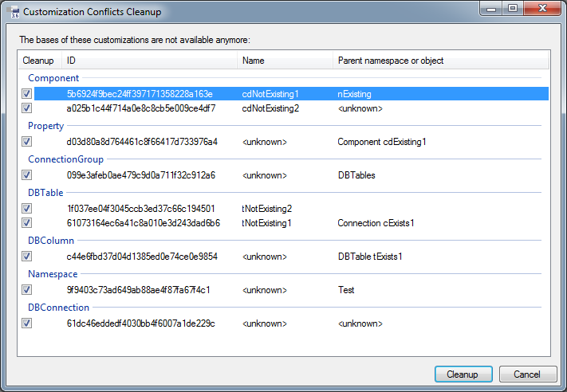The width and height of the screenshot is (567, 392).
Task: Select ID 1f037ee04f3045ccb3ed37c66c194501
Action: (141, 209)
